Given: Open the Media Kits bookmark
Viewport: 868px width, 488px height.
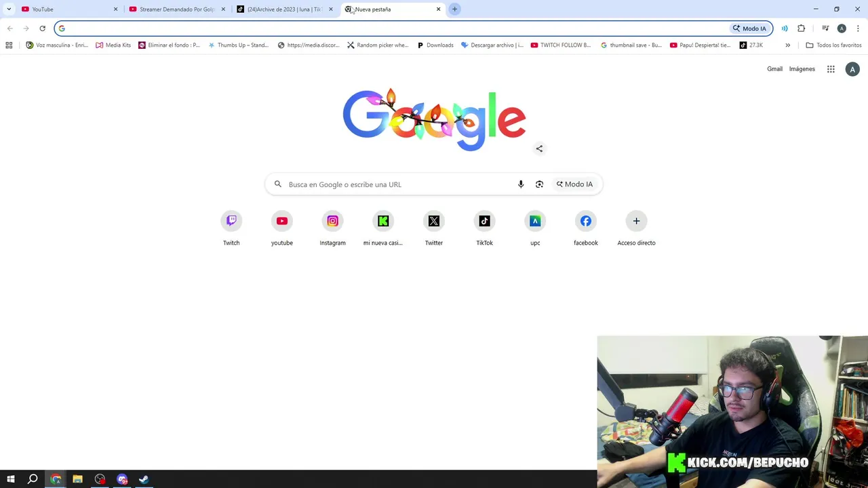Looking at the screenshot, I should pyautogui.click(x=113, y=45).
